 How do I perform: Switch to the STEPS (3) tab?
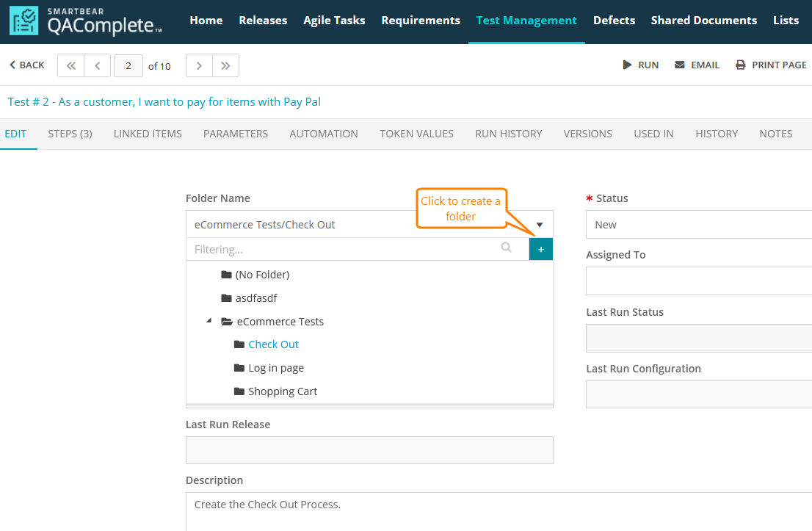(x=70, y=134)
